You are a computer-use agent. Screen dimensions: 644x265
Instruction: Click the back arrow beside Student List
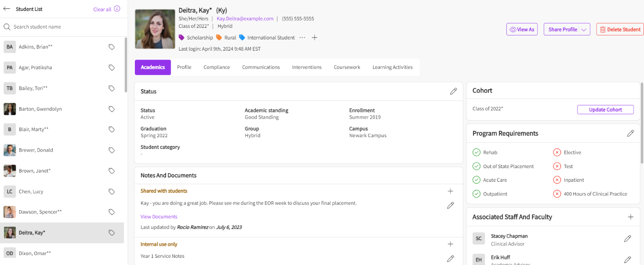click(7, 9)
